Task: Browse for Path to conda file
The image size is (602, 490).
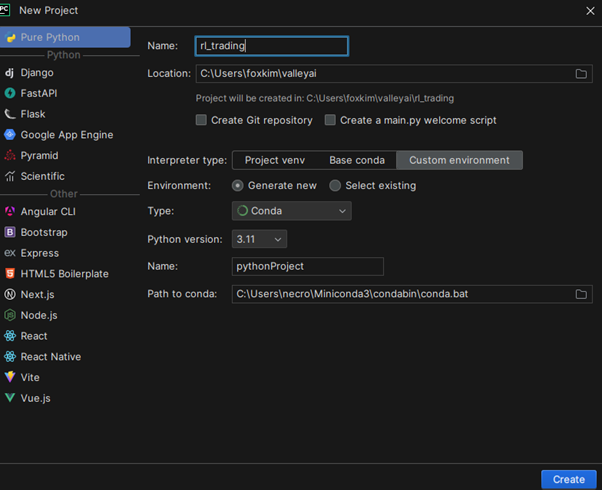Action: coord(581,294)
